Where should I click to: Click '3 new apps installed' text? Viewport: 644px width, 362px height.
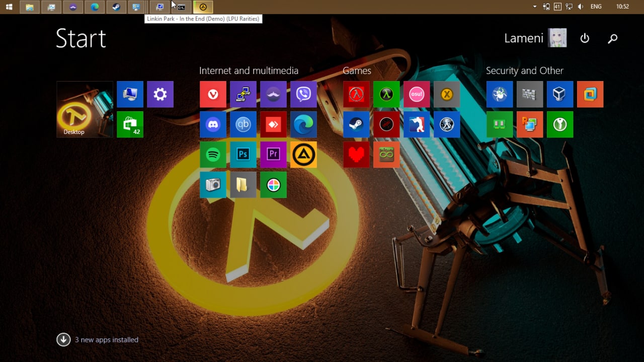tap(107, 340)
